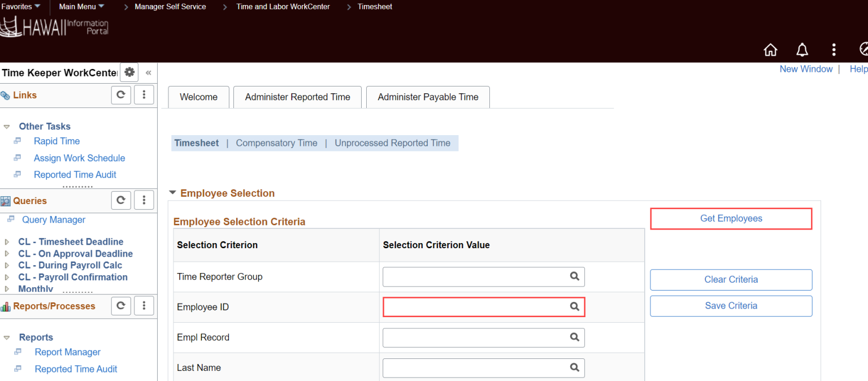This screenshot has width=868, height=381.
Task: Collapse the WorkCenter side panel
Action: tap(148, 72)
